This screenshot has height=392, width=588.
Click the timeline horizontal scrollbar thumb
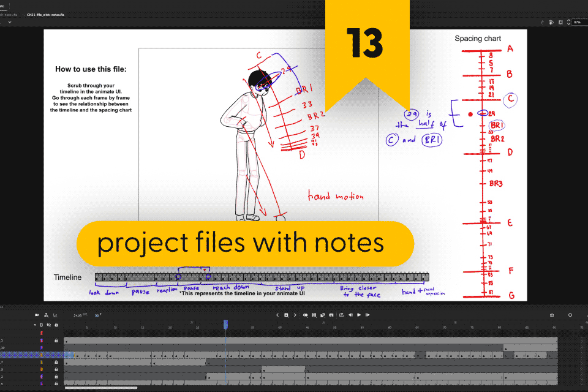pos(101,388)
